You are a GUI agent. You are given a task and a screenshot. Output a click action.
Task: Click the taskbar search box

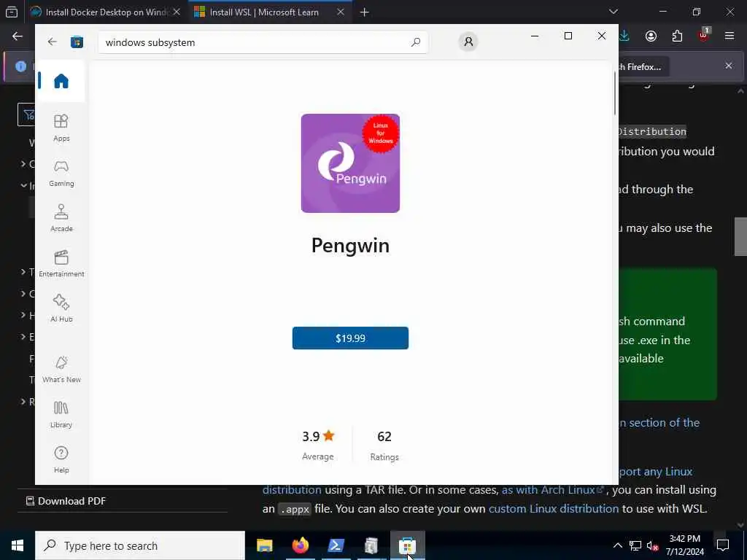140,545
